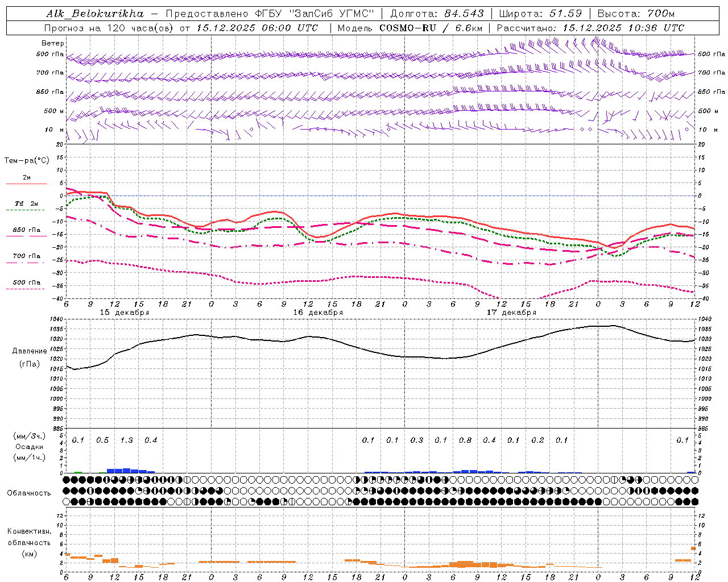The height and width of the screenshot is (582, 728).
Task: Click the station name Alk_Belokurikha in the header
Action: tap(94, 14)
